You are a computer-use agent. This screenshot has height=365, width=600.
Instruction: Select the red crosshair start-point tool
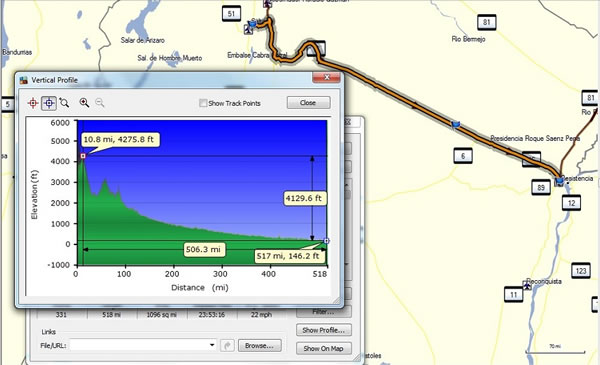pyautogui.click(x=33, y=103)
